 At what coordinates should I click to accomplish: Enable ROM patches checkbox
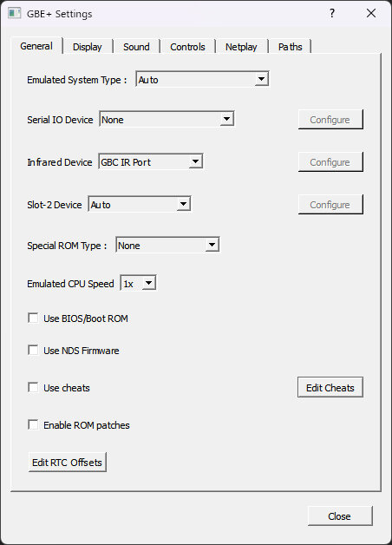(x=33, y=424)
